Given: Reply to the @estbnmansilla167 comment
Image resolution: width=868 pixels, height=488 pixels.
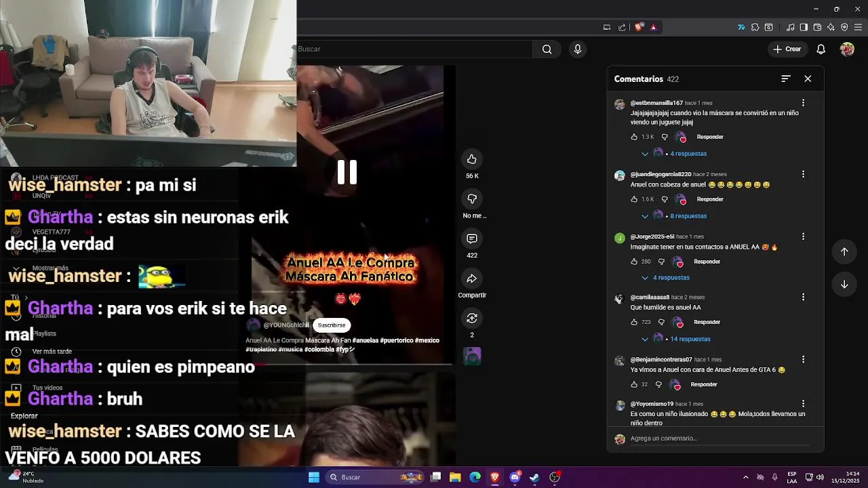Looking at the screenshot, I should coord(710,137).
